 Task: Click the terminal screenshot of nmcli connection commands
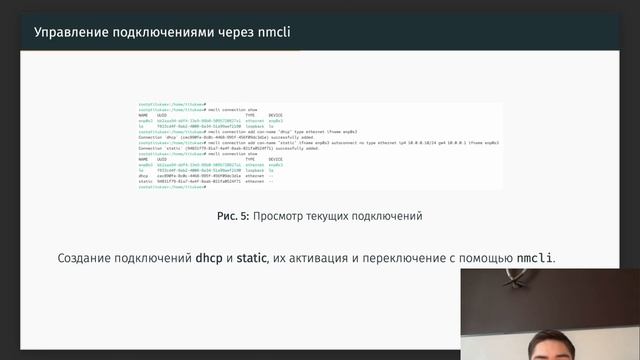(320, 146)
